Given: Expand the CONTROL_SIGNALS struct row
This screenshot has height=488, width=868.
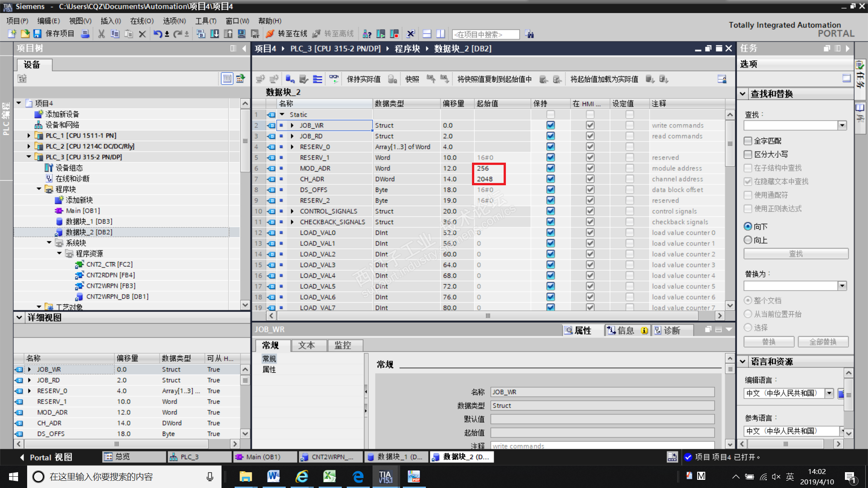Looking at the screenshot, I should tap(292, 211).
